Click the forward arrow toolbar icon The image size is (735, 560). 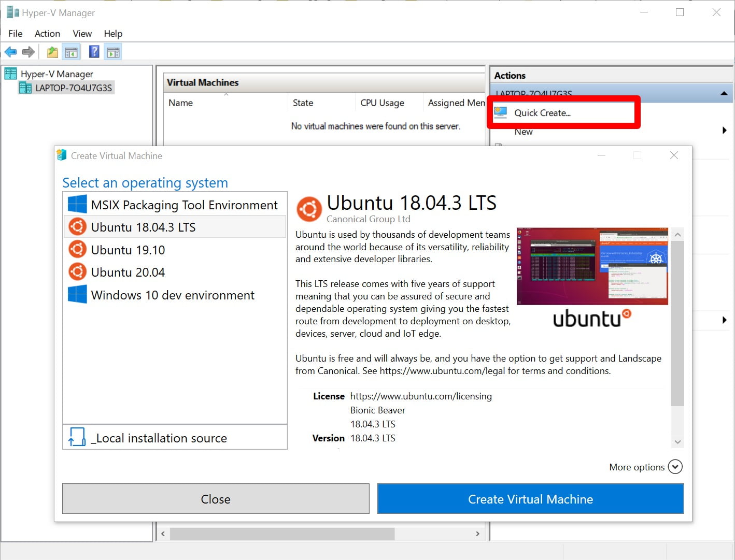tap(29, 52)
